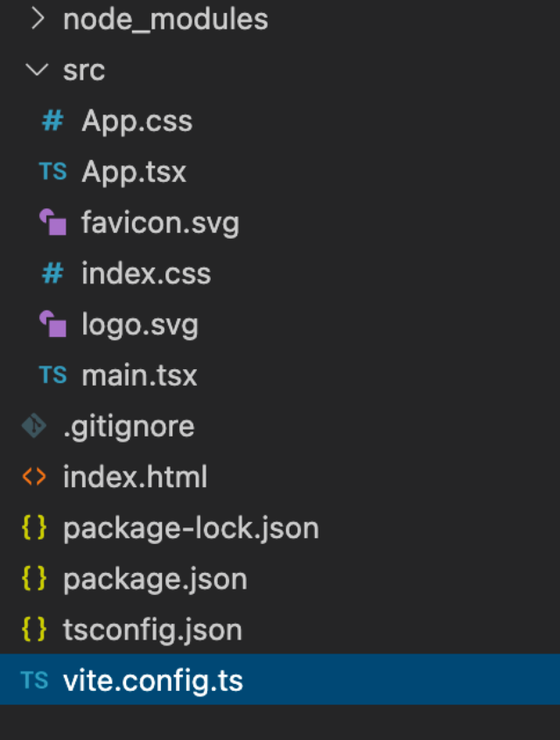Click the hash icon beside index.css
Image resolution: width=560 pixels, height=740 pixels.
pos(52,274)
